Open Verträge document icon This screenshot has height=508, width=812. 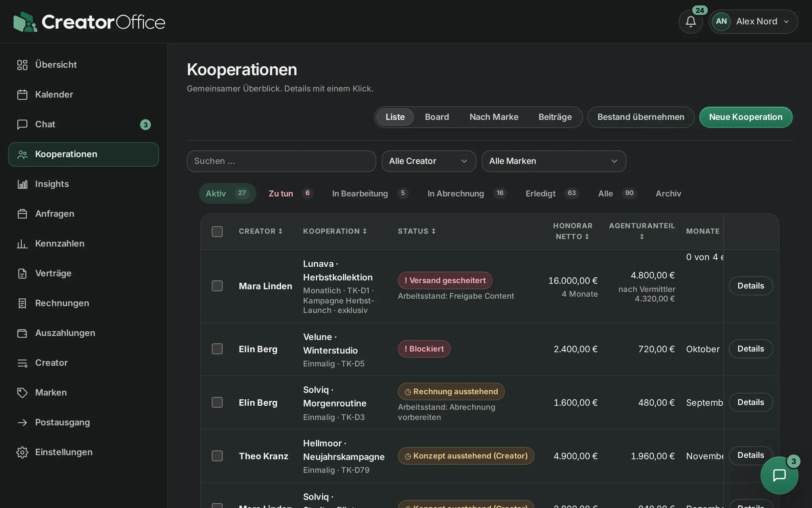22,273
